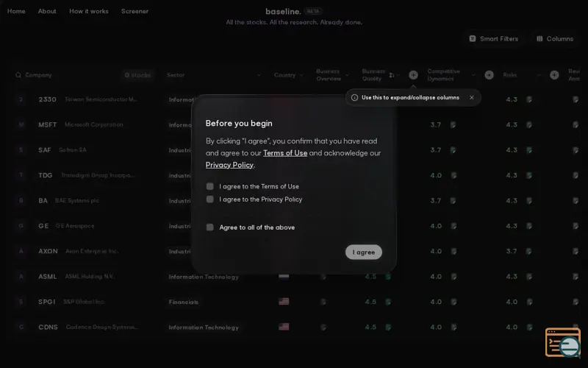Screen dimensions: 588x368
Task: Expand the Country column dropdown
Action: pos(301,75)
